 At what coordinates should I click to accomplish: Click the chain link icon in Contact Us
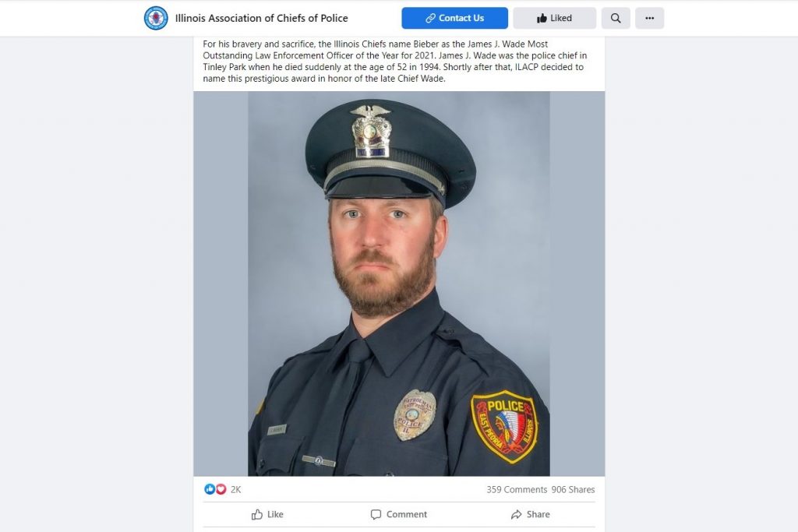430,19
